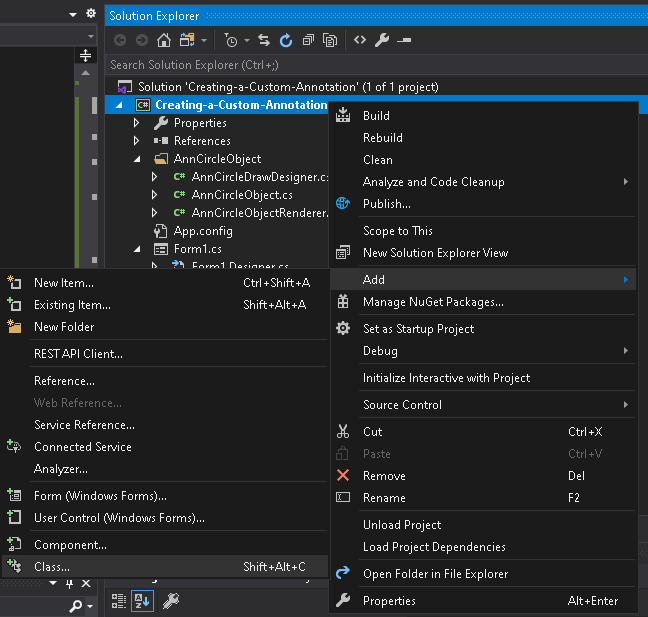Select the Solution root node

pos(288,87)
